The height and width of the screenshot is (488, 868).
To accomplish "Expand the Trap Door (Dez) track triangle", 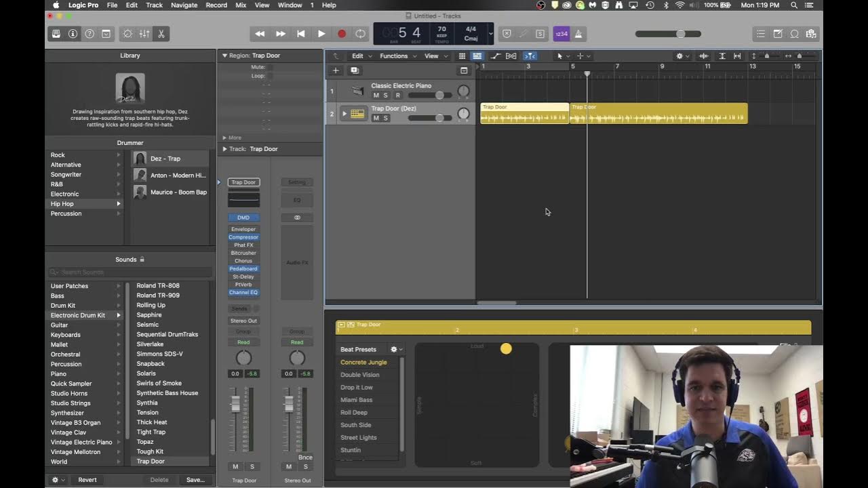I will (344, 113).
